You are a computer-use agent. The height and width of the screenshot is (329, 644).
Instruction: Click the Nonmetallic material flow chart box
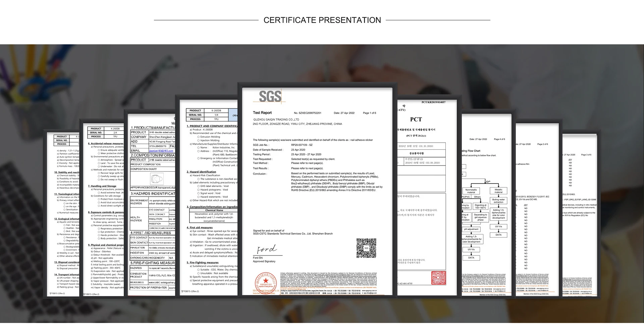point(471,191)
